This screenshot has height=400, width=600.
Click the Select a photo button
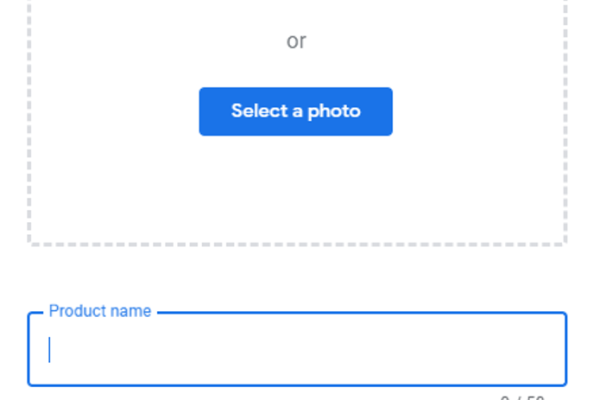pyautogui.click(x=295, y=111)
